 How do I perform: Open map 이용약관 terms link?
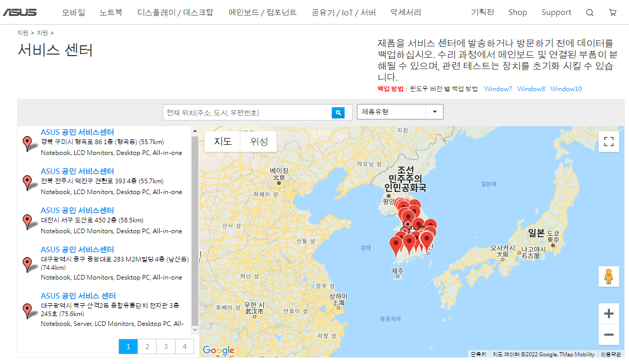(x=611, y=354)
